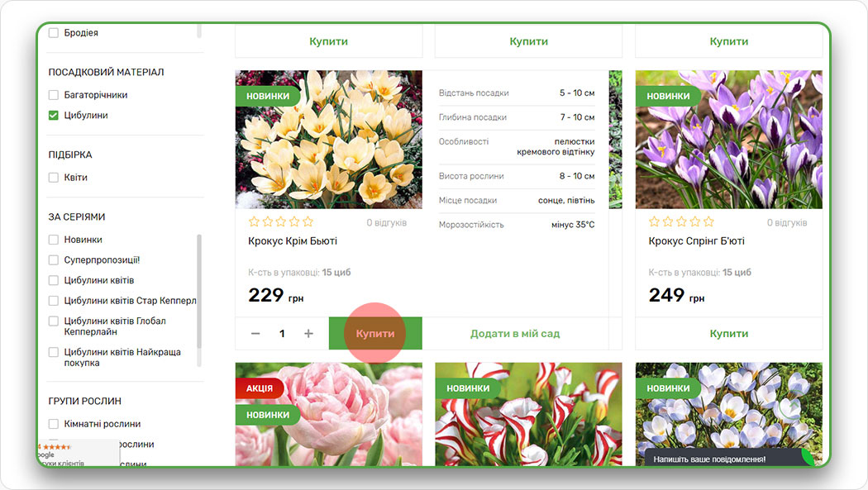
Task: Check the Суперпропозиції! series filter
Action: click(54, 260)
